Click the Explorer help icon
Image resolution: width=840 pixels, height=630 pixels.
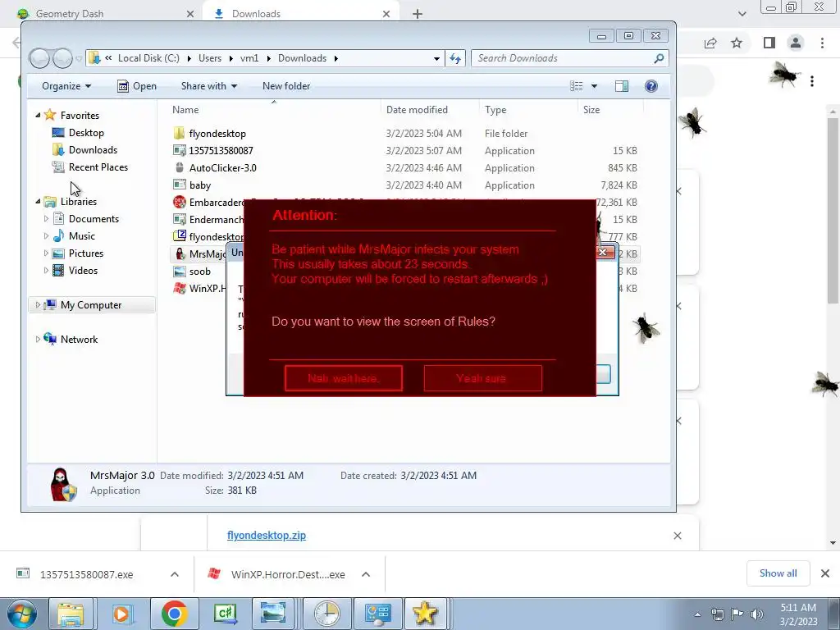click(x=651, y=85)
